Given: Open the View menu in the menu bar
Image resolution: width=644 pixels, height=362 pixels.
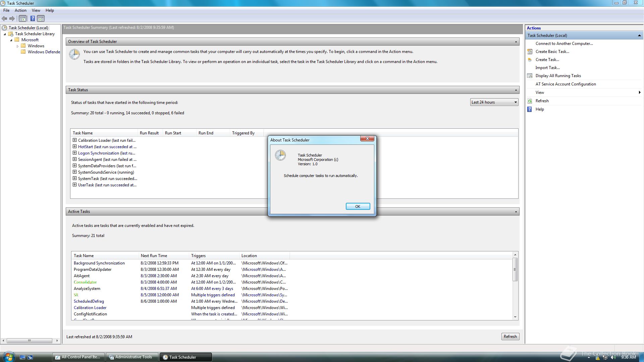Looking at the screenshot, I should pos(36,10).
